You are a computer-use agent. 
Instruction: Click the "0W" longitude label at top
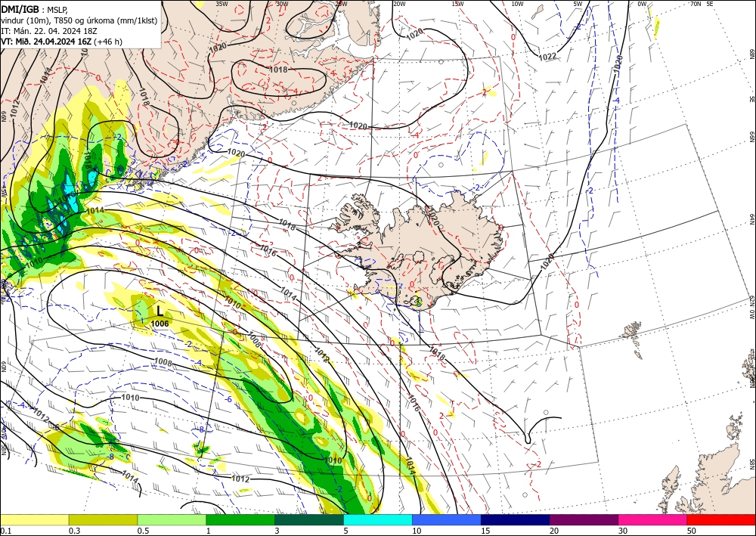[x=642, y=4]
